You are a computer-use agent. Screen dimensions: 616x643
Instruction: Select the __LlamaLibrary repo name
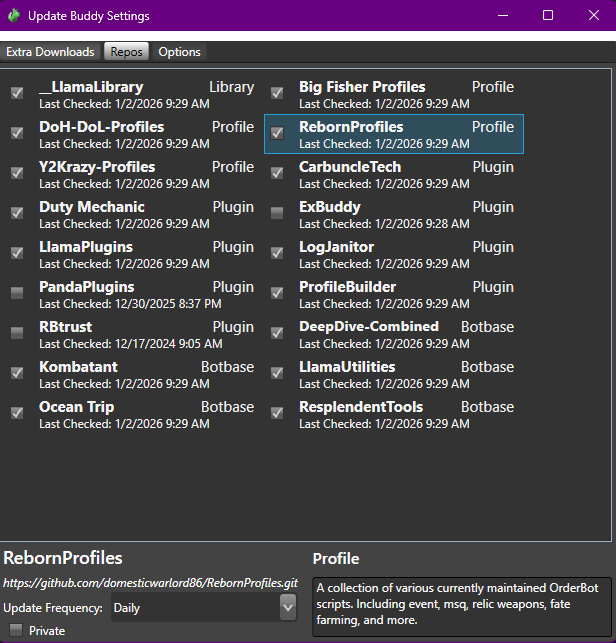(x=91, y=87)
